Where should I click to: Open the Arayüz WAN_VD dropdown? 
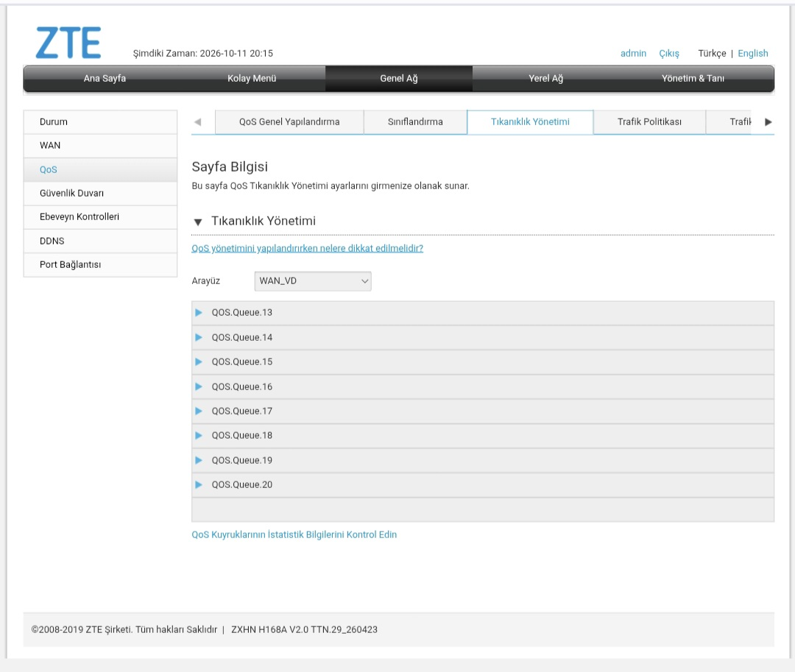pyautogui.click(x=313, y=280)
